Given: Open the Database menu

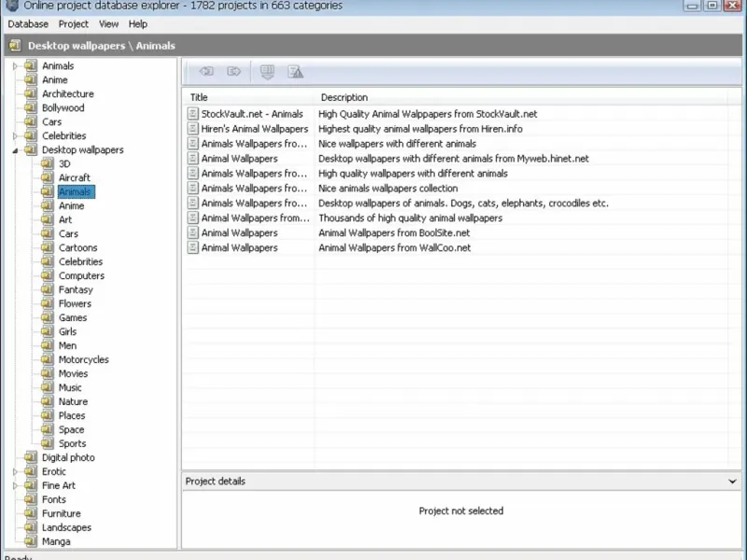Looking at the screenshot, I should [28, 24].
